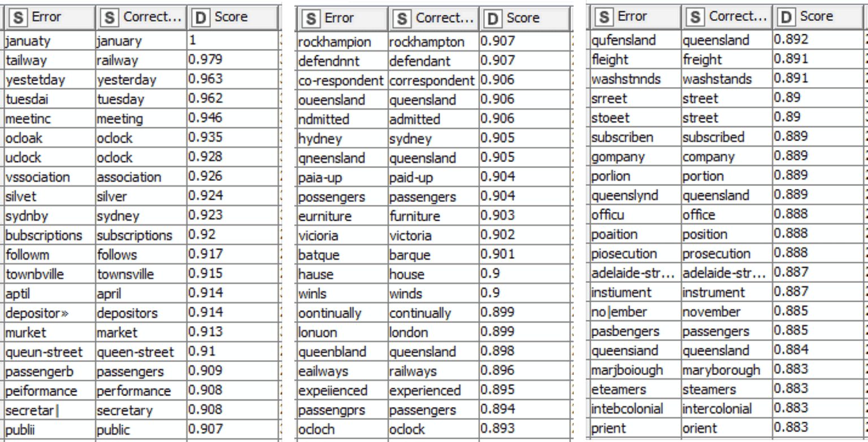This screenshot has height=442, width=868.
Task: Select the 'passengerb' error entry
Action: click(49, 371)
